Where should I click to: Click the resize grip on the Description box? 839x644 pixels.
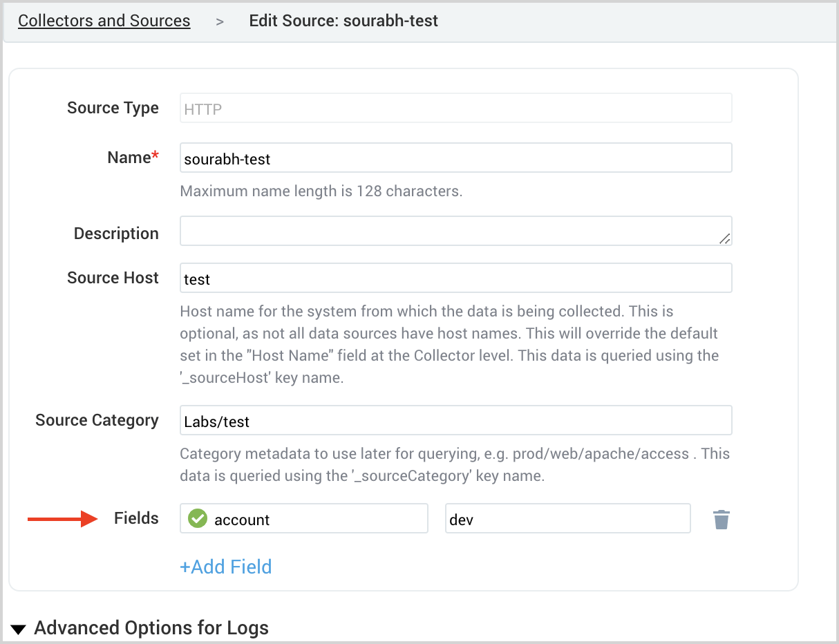click(726, 239)
